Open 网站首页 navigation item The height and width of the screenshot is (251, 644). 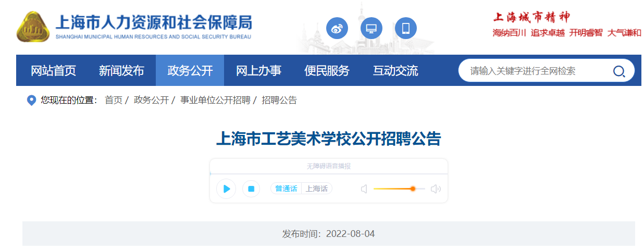[x=53, y=70]
